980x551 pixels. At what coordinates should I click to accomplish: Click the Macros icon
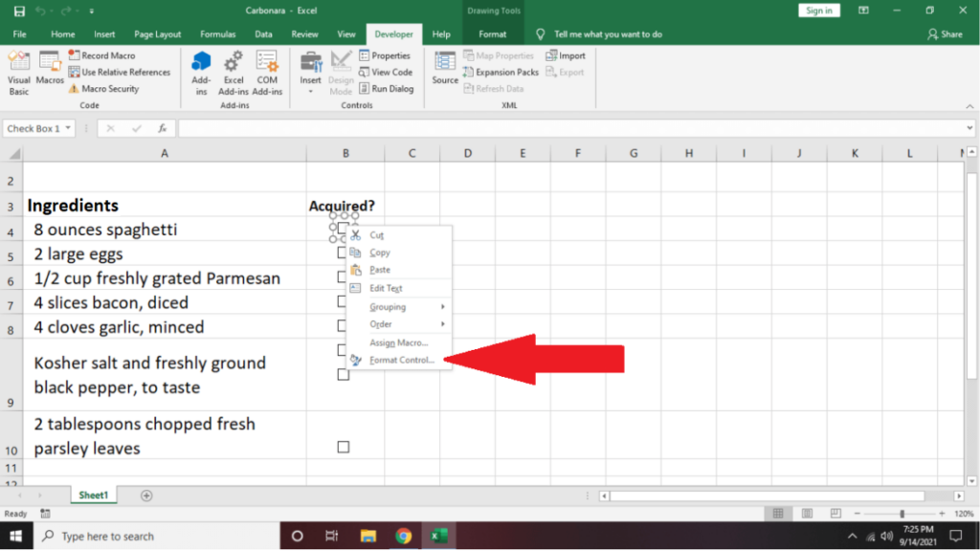[x=50, y=72]
